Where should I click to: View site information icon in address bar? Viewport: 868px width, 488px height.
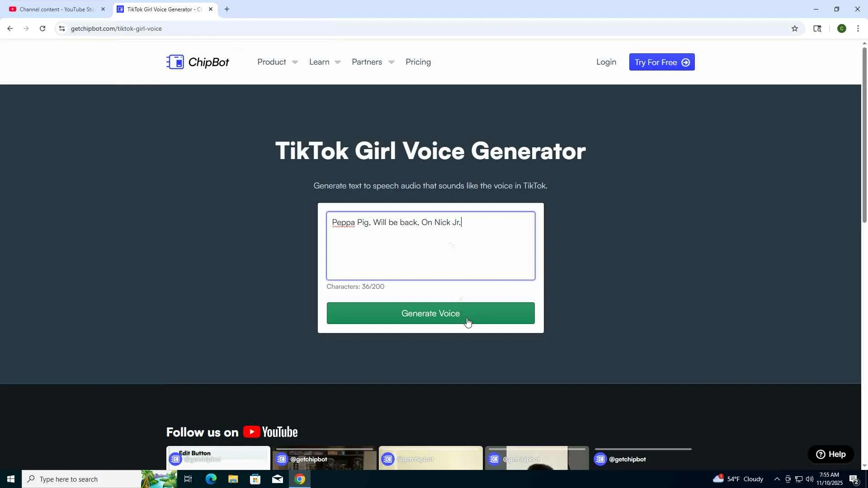[62, 28]
